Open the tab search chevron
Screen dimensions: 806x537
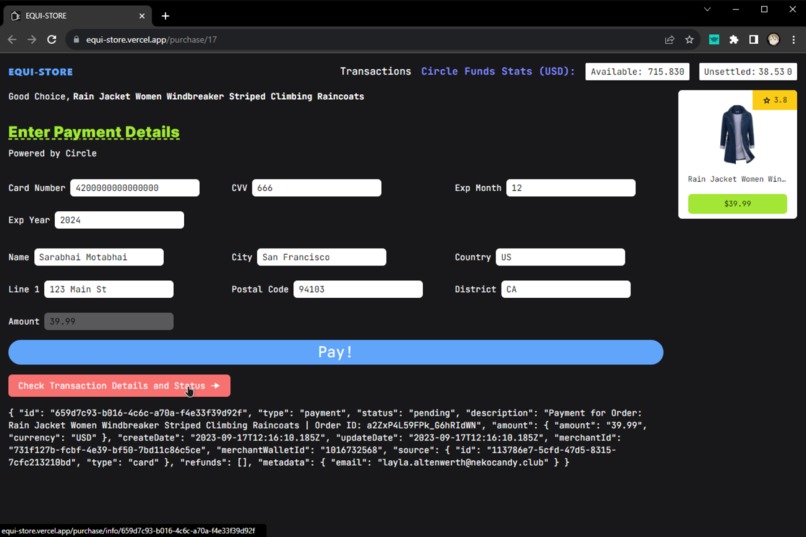(707, 9)
